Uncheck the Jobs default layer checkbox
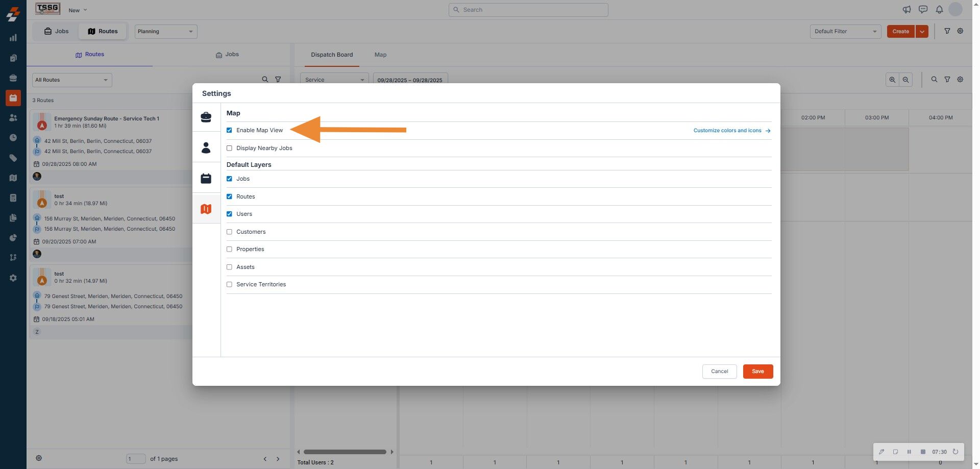Screen dimensions: 980x469 coord(229,179)
